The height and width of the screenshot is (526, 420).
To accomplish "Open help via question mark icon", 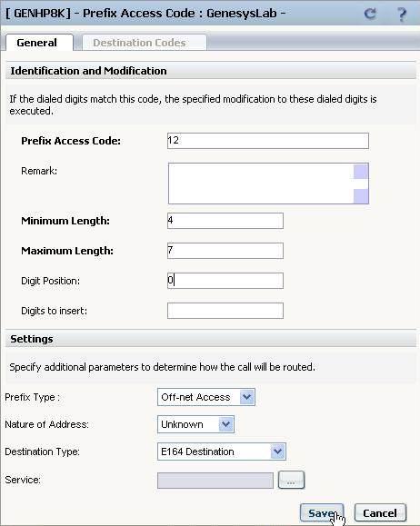I will pos(402,15).
